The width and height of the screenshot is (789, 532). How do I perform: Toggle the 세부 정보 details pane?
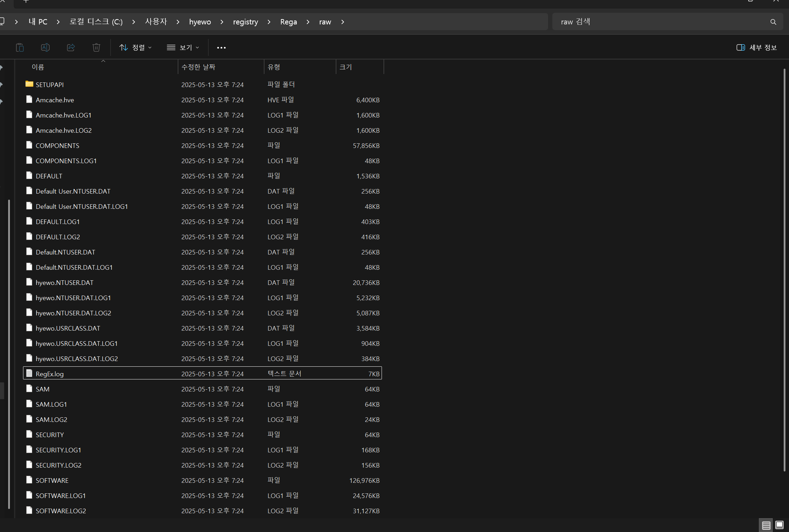(x=756, y=47)
